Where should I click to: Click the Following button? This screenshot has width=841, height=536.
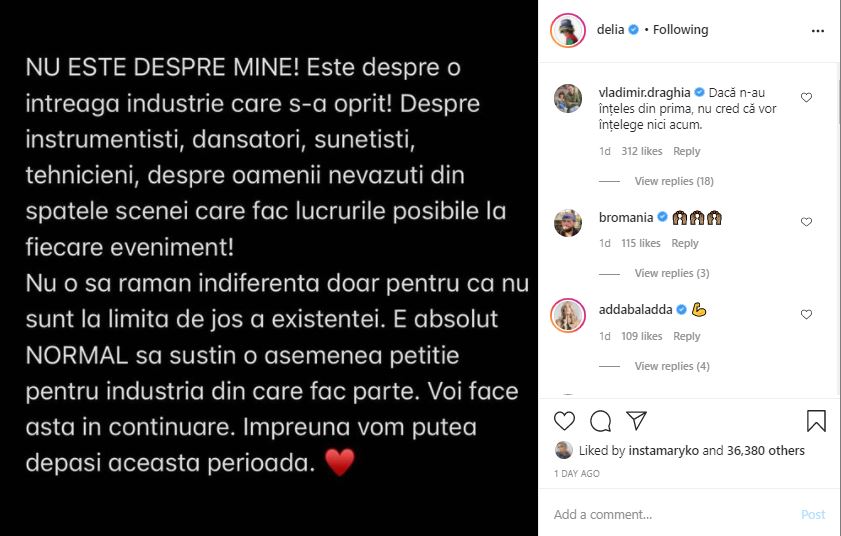tap(680, 30)
